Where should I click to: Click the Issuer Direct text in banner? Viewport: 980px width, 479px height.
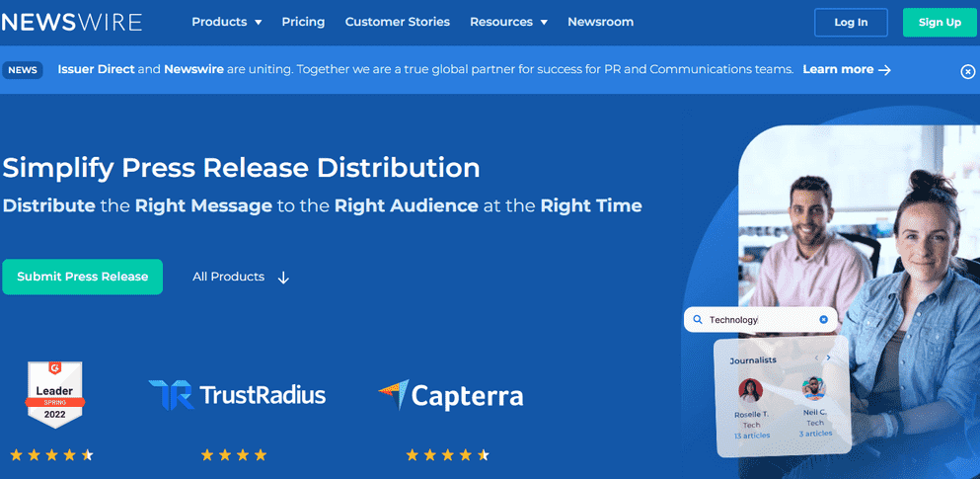pos(97,69)
